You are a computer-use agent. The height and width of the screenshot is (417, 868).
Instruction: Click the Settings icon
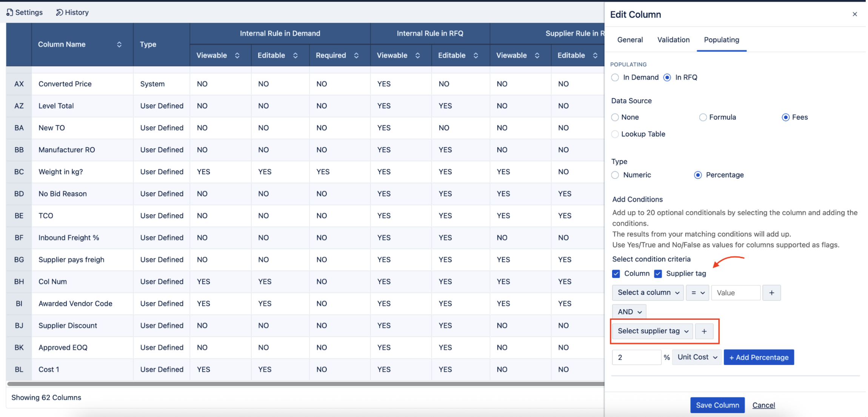click(x=10, y=12)
